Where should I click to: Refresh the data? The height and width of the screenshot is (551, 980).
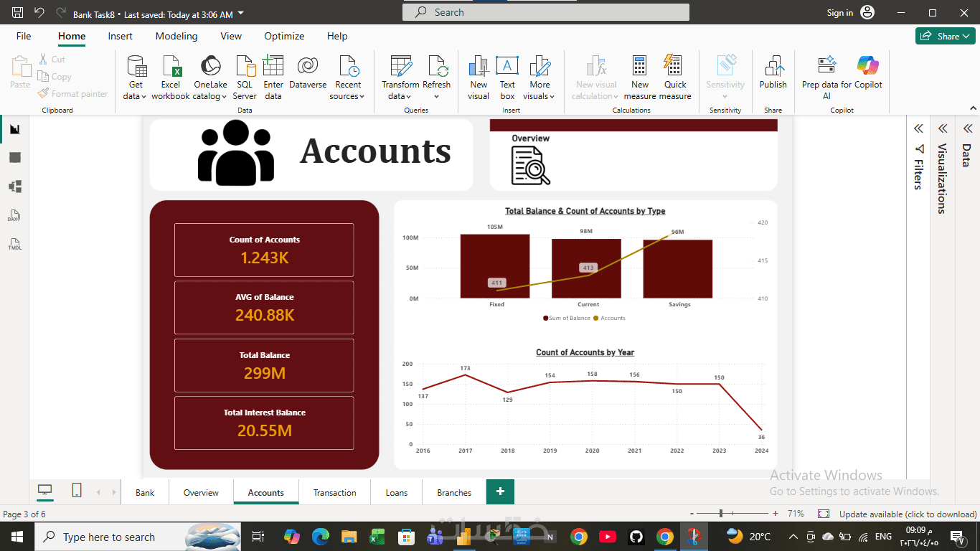(437, 77)
